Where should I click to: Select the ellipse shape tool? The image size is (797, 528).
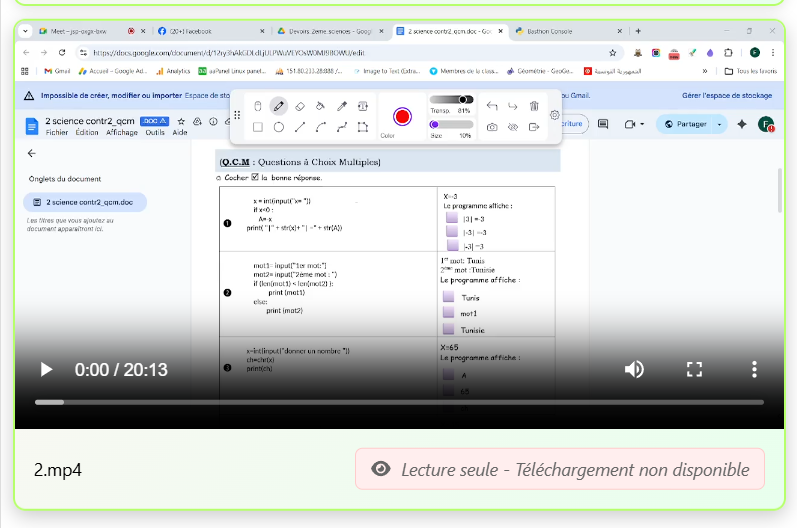point(279,127)
